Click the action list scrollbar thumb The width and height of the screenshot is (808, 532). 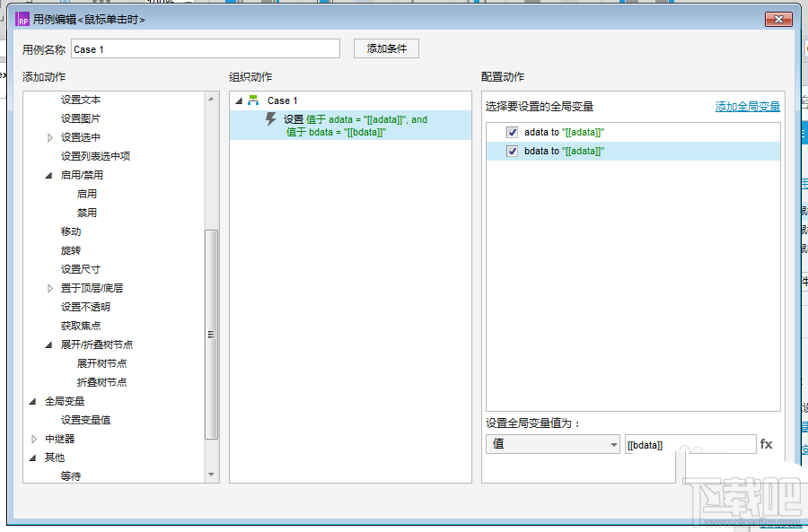[211, 335]
